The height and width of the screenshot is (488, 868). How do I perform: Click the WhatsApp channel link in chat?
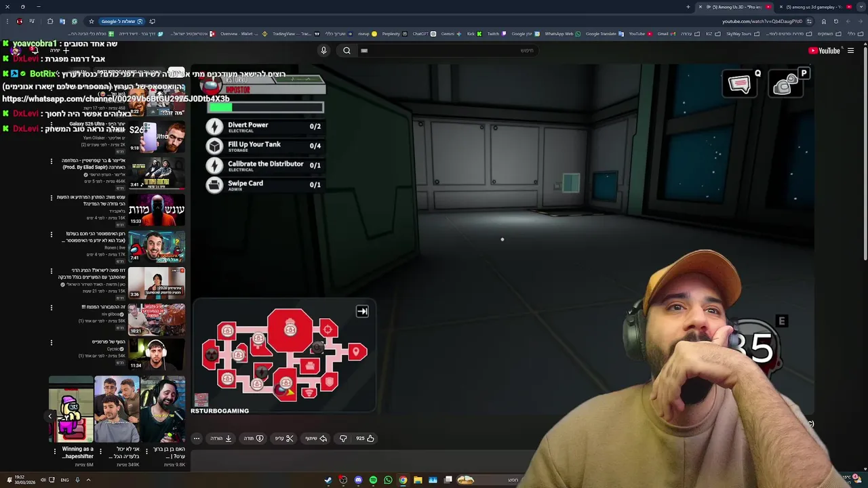116,99
